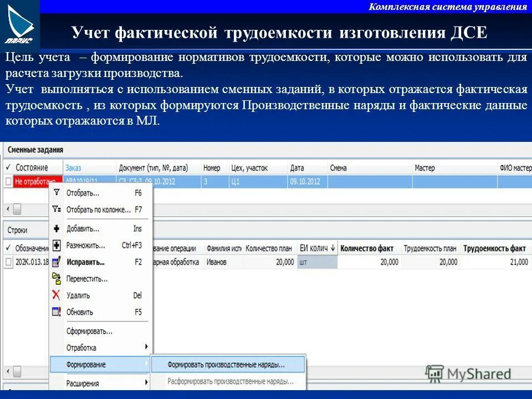Click the 09.10.2012 date cell
This screenshot has width=532, height=399.
(307, 182)
